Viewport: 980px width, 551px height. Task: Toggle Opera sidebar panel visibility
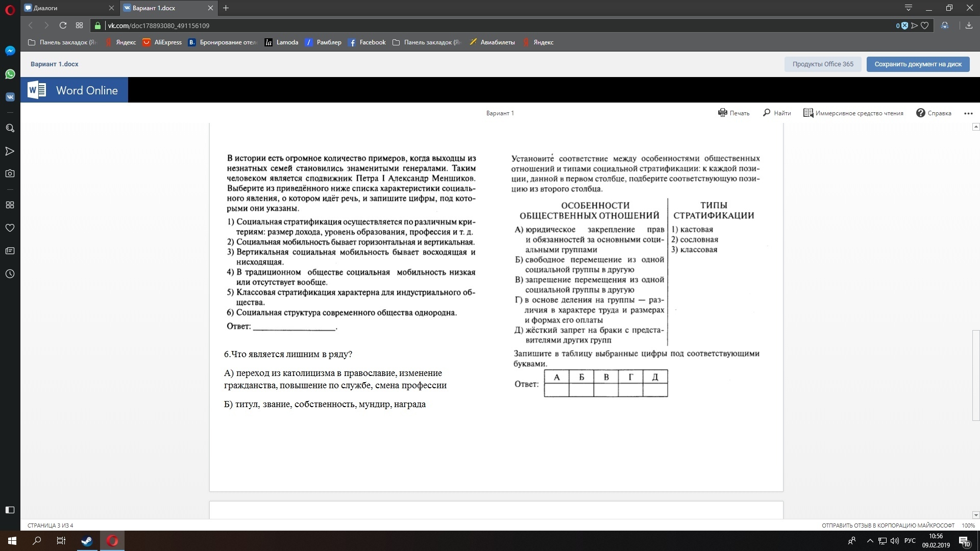(x=10, y=510)
